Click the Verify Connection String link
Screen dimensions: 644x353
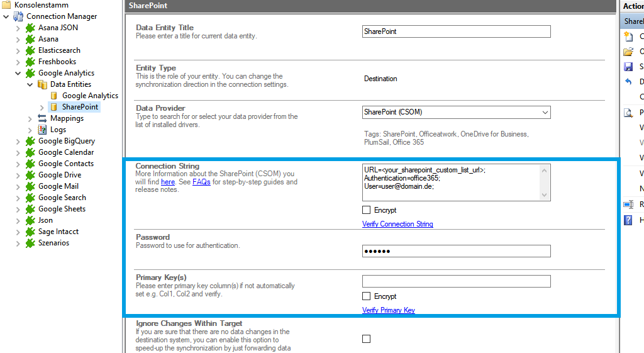tap(397, 224)
